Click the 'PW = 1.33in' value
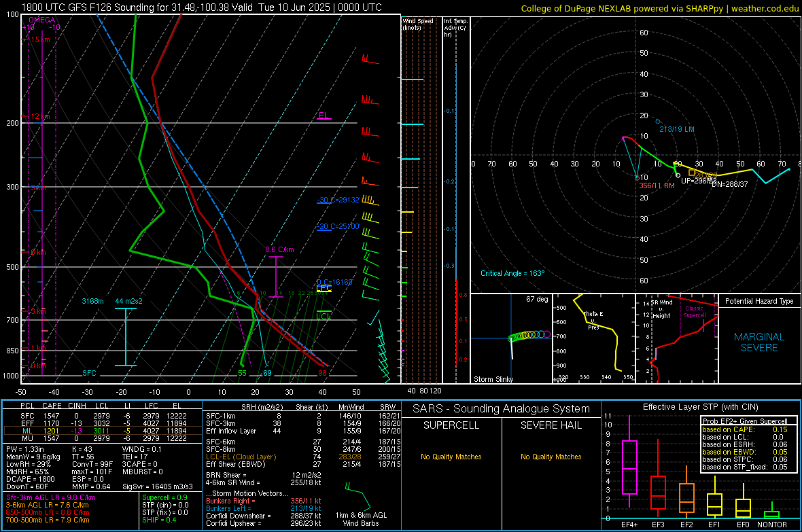 [x=25, y=449]
